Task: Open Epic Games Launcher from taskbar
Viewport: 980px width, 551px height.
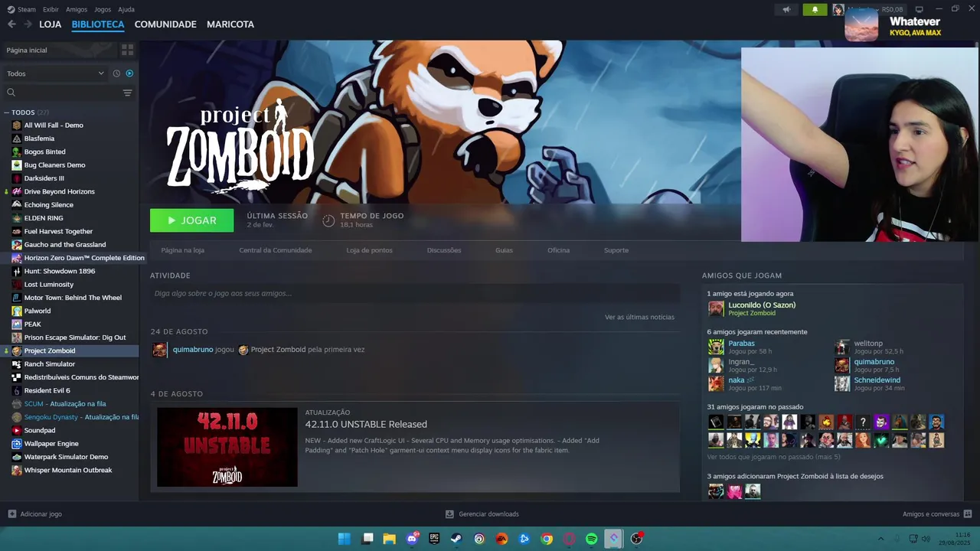Action: click(434, 539)
